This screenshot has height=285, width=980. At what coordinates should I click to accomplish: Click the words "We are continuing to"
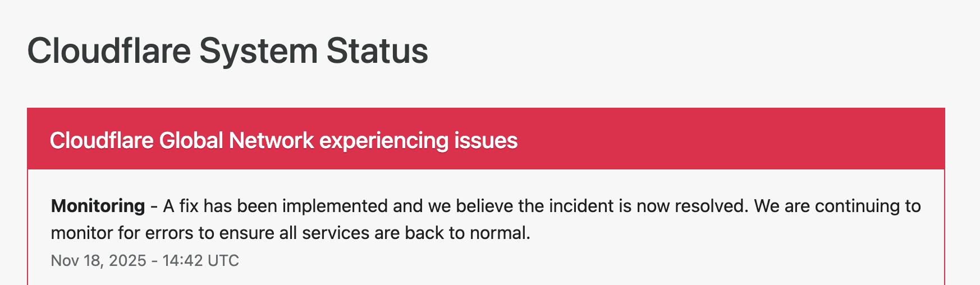pos(837,206)
